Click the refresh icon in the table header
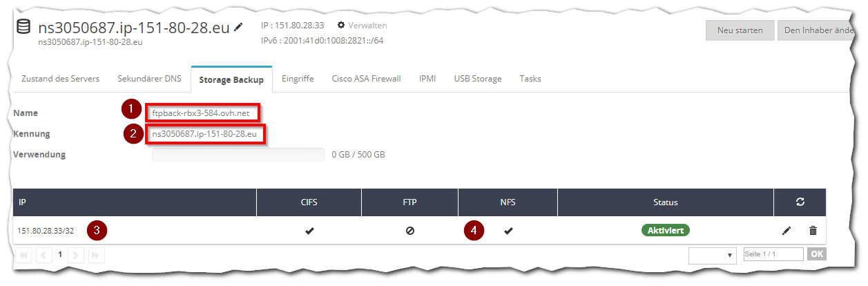 pos(800,202)
